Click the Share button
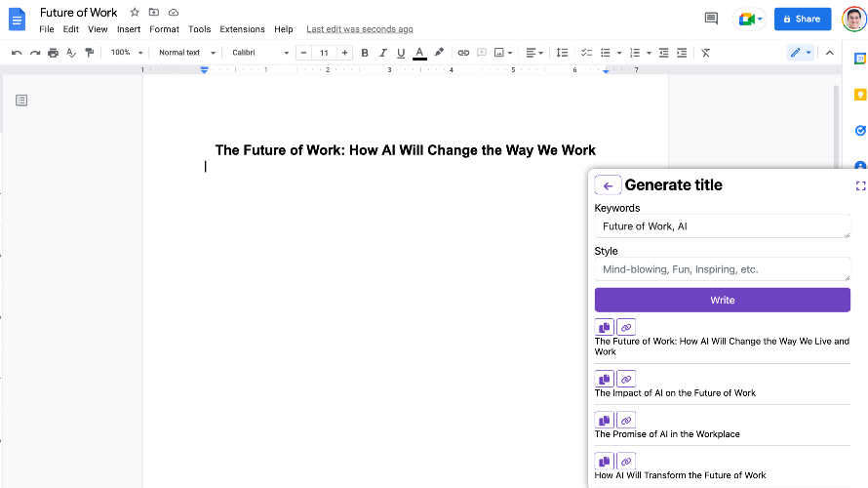The height and width of the screenshot is (488, 868). pos(803,20)
